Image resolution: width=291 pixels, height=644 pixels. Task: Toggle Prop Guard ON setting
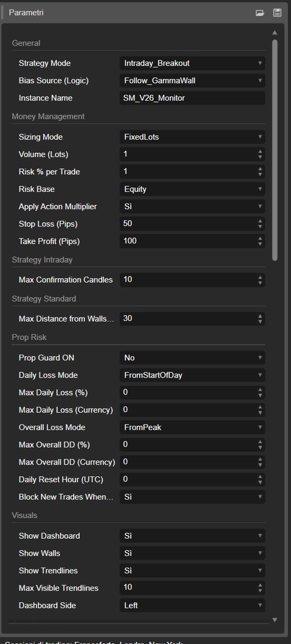click(192, 358)
